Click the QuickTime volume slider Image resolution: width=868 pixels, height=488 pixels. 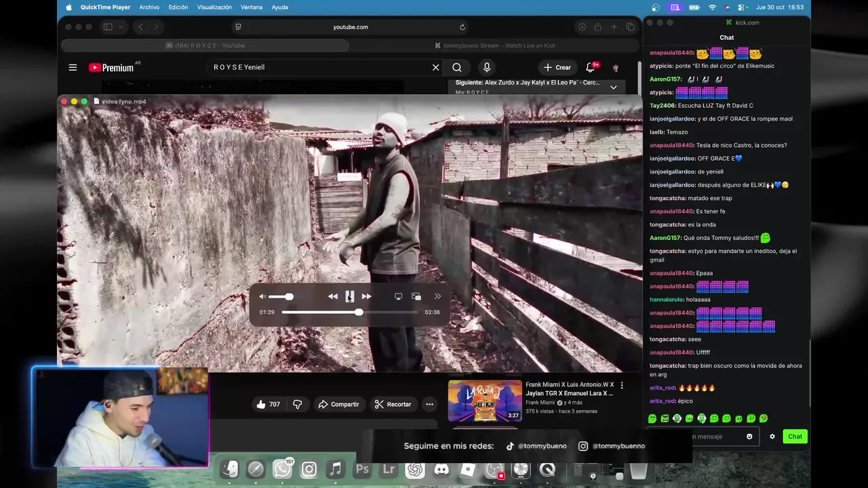click(281, 296)
